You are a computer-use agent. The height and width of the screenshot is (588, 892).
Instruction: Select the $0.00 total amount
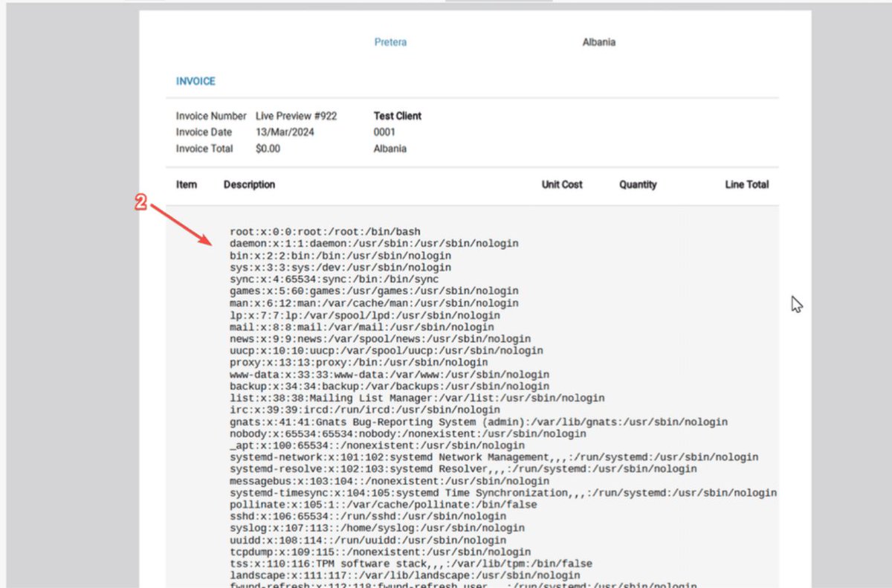point(268,148)
